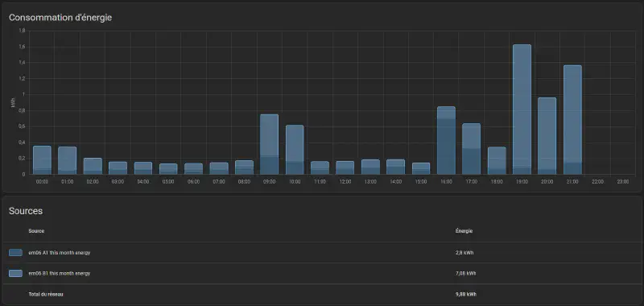This screenshot has width=644, height=306.
Task: Click the Total du réseau label
Action: [46, 294]
